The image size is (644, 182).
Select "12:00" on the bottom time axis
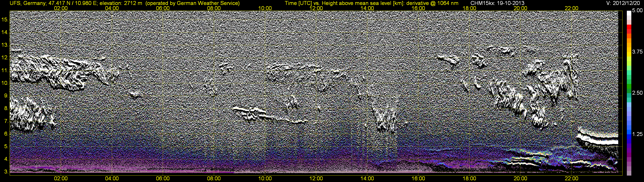[x=316, y=179]
